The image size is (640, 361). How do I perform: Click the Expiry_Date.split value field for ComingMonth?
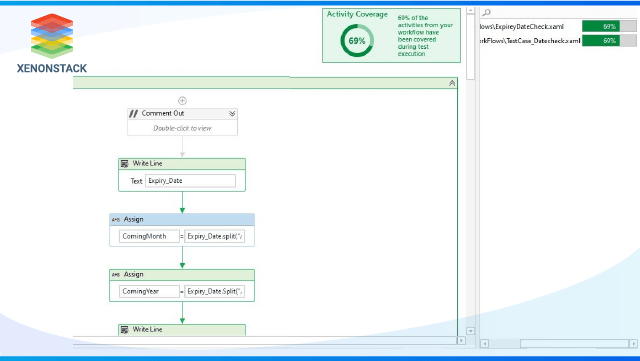pyautogui.click(x=214, y=236)
